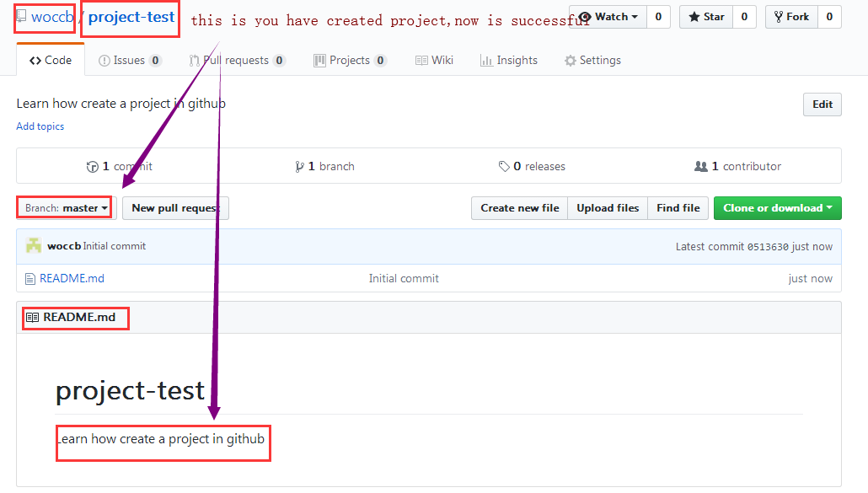Open the woccb owner link
This screenshot has width=868, height=493.
click(x=52, y=17)
